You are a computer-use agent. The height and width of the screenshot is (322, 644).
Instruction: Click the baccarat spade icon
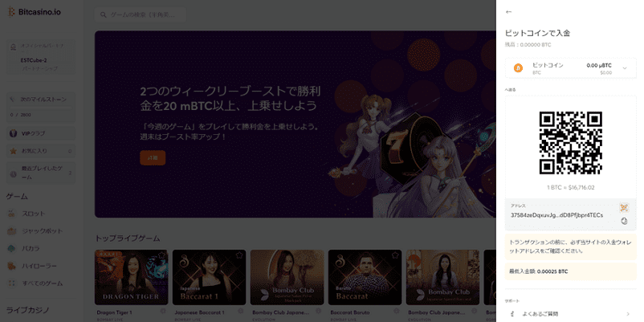pos(12,248)
